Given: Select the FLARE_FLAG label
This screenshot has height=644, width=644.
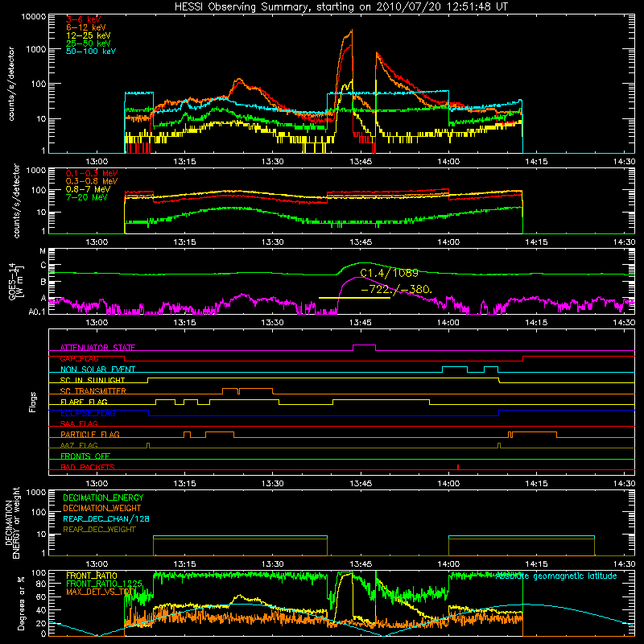Looking at the screenshot, I should point(84,402).
